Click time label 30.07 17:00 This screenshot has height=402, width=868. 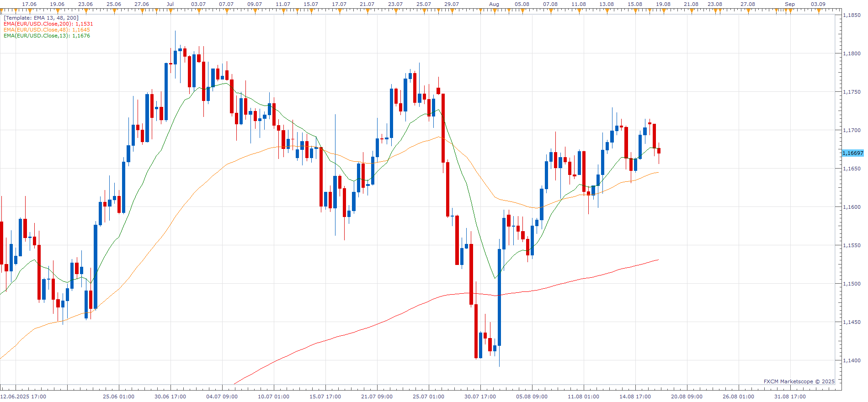[x=480, y=397]
